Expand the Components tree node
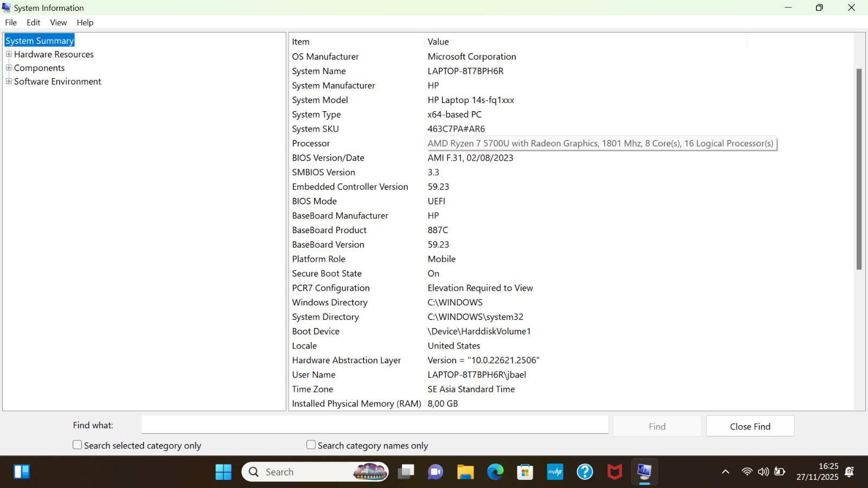Image resolution: width=868 pixels, height=488 pixels. (x=9, y=68)
